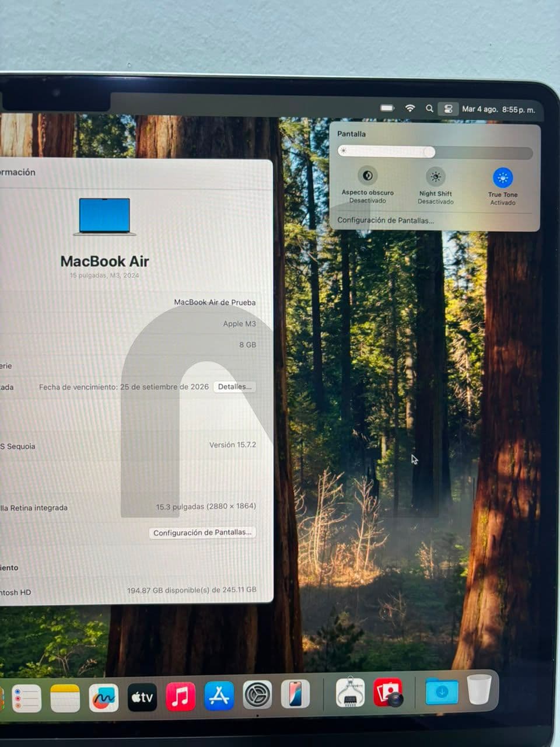Viewport: 560px width, 747px height.
Task: Launch iPhone Mirroring from Dock
Action: [x=295, y=694]
